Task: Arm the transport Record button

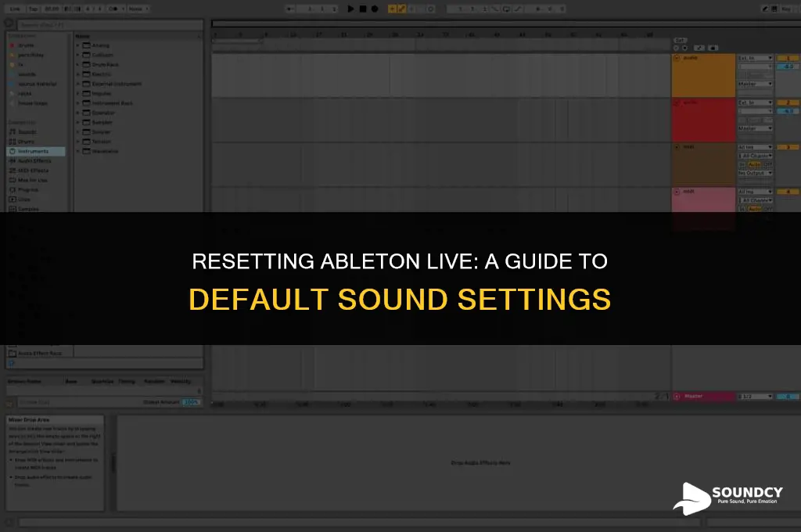Action: coord(375,9)
